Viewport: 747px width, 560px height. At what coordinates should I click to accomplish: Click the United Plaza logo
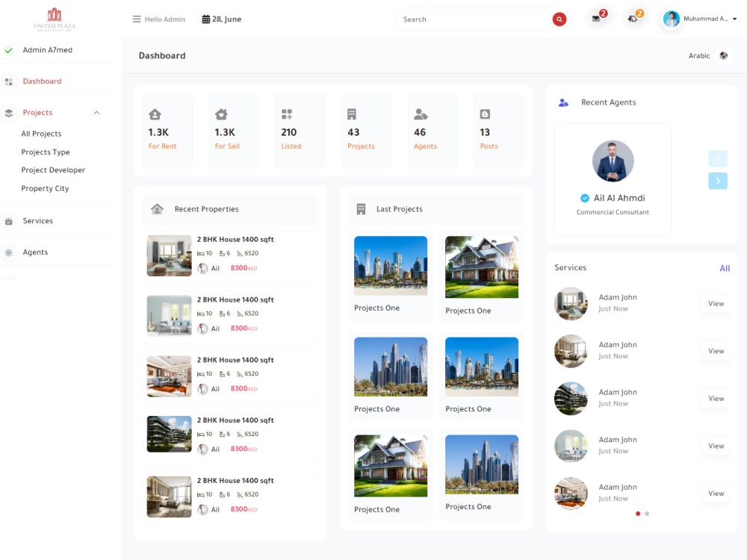click(x=55, y=19)
